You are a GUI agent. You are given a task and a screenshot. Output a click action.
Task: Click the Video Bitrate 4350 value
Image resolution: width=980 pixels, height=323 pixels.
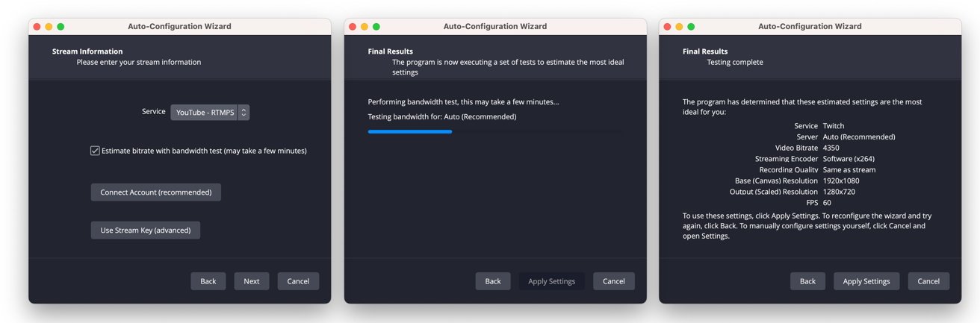(x=831, y=148)
